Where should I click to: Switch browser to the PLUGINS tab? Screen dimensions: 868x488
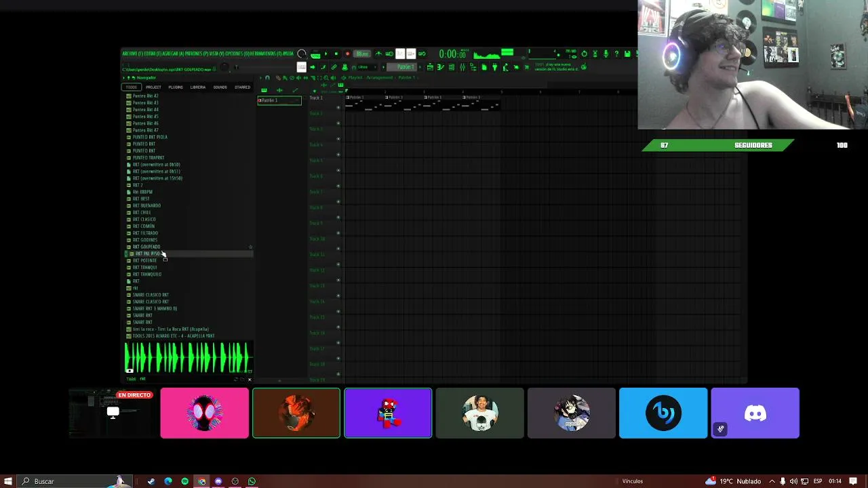[176, 87]
